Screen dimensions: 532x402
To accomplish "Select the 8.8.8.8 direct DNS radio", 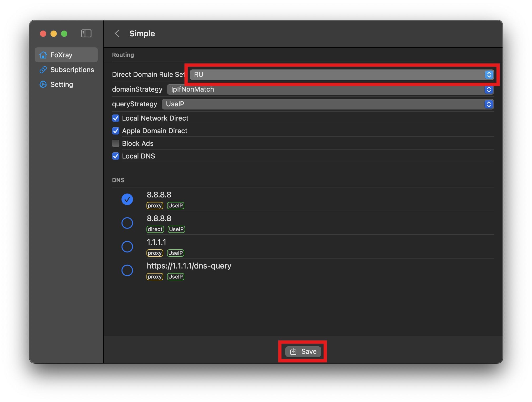I will click(x=127, y=223).
